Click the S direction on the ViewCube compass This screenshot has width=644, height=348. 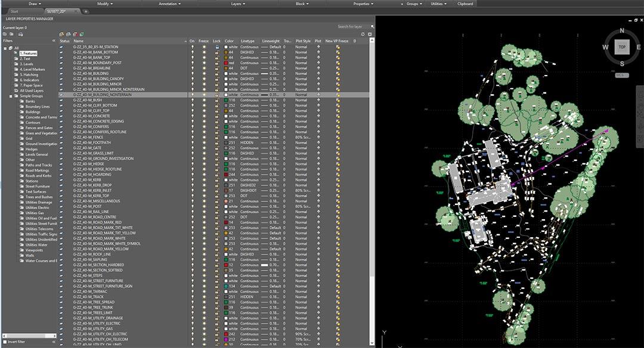pos(622,64)
